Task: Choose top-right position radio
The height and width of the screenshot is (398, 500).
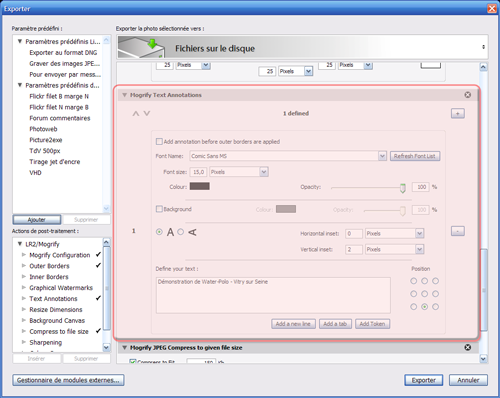Action: [435, 281]
